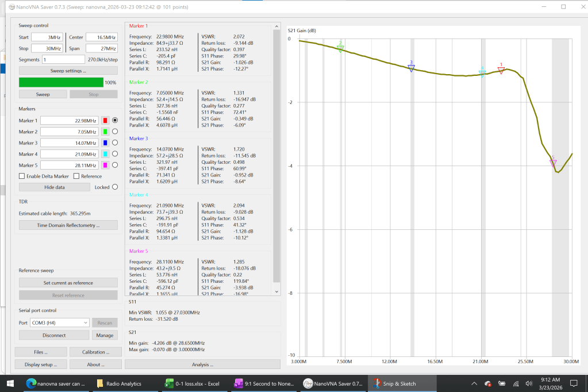588x392 pixels.
Task: Click the volume icon in the system tray
Action: click(x=529, y=383)
